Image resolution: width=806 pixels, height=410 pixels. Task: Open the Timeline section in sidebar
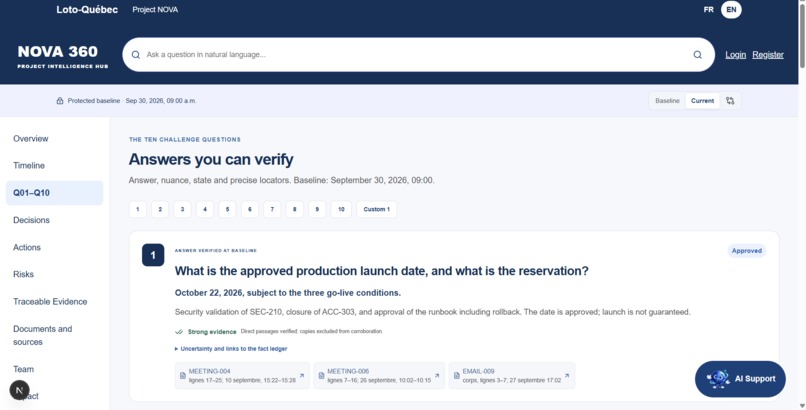(x=54, y=165)
